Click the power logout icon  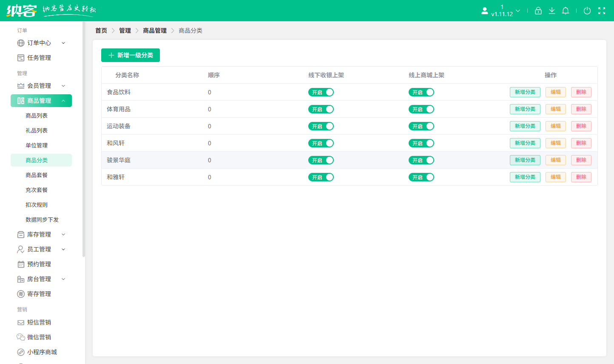[x=587, y=11]
